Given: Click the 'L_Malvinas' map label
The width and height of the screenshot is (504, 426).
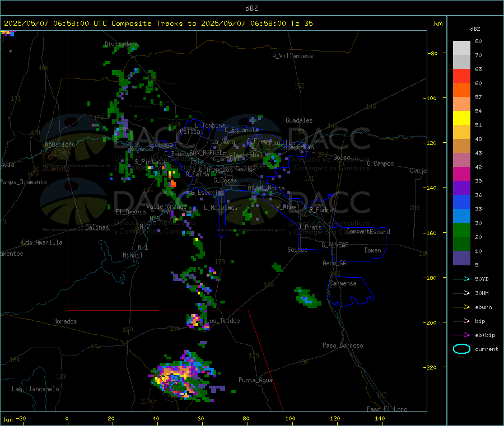Looking at the screenshot, I should 221,208.
